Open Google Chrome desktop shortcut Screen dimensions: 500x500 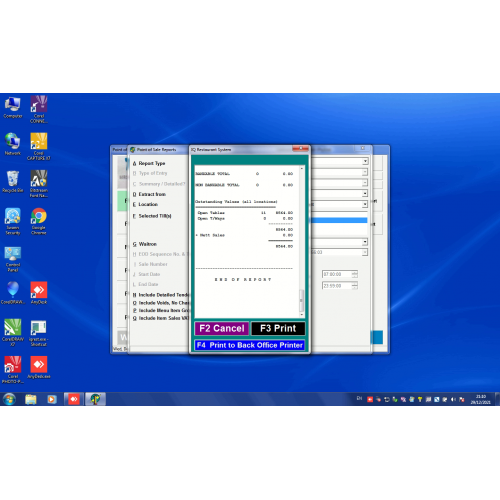click(39, 221)
